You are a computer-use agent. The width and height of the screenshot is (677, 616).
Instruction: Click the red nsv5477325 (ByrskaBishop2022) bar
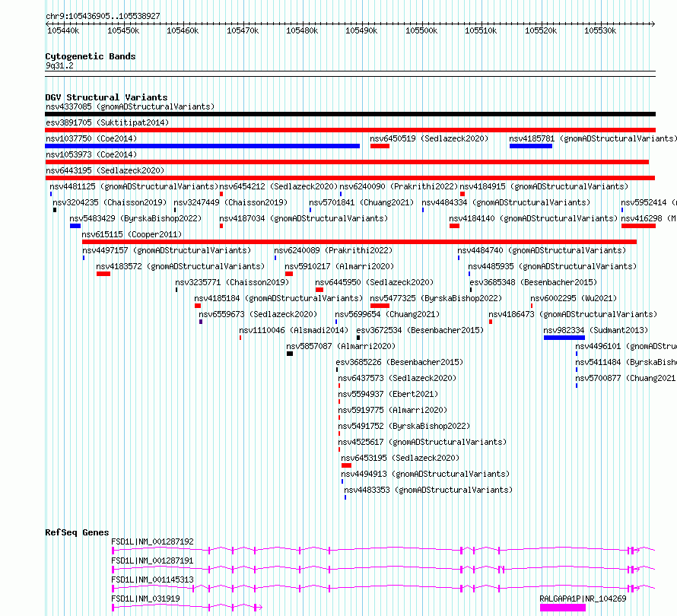click(x=380, y=306)
